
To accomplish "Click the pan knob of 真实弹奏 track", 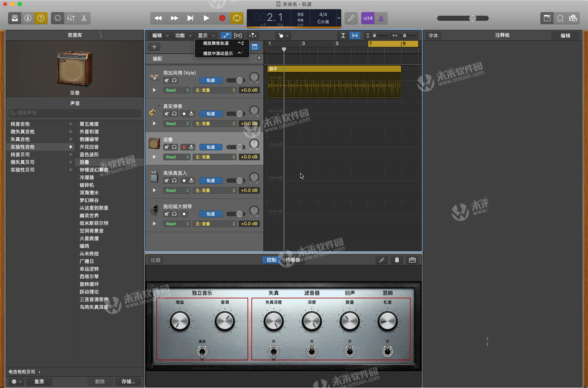I will (254, 110).
